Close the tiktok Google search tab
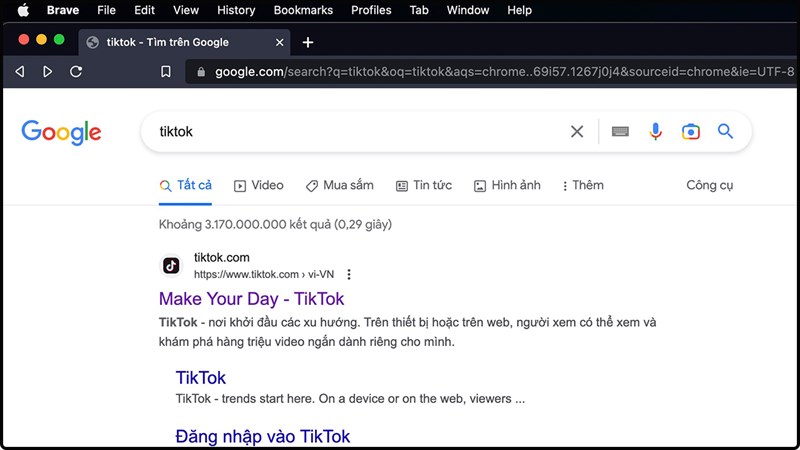 pos(279,42)
